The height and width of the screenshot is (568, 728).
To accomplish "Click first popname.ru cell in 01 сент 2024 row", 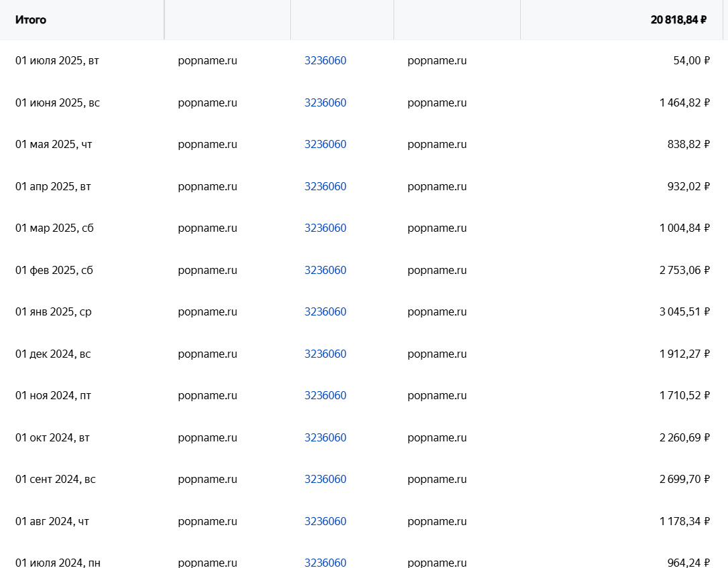I will tap(208, 480).
